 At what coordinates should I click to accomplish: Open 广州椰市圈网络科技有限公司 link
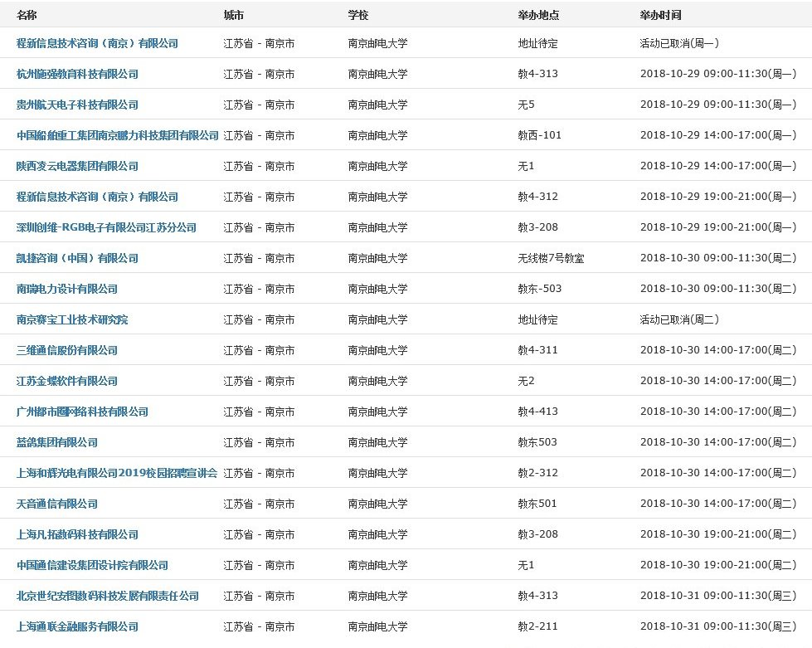[x=82, y=412]
